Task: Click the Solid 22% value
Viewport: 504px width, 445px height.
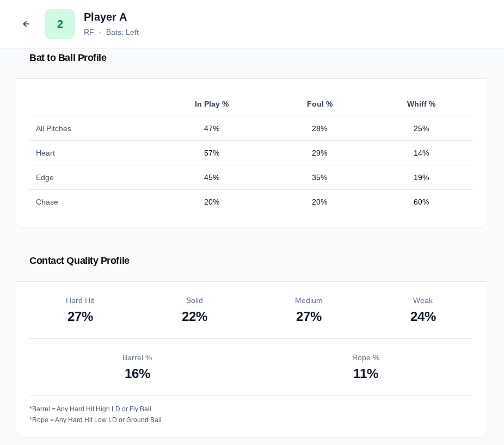Action: coord(194,317)
